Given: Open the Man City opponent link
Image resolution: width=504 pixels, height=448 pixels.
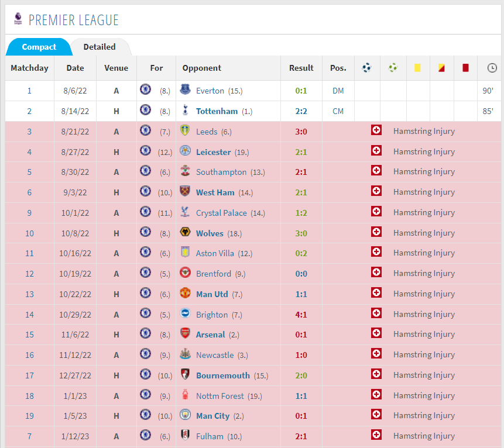Looking at the screenshot, I should (213, 416).
